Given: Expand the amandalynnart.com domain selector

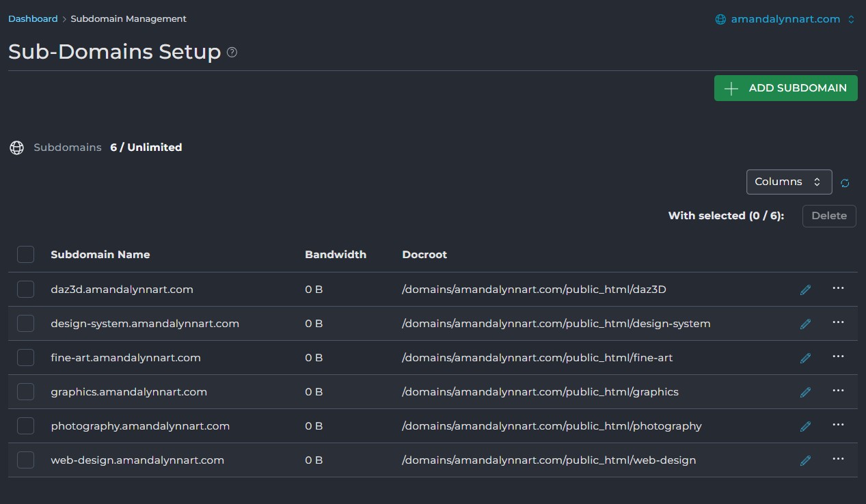Looking at the screenshot, I should 785,19.
